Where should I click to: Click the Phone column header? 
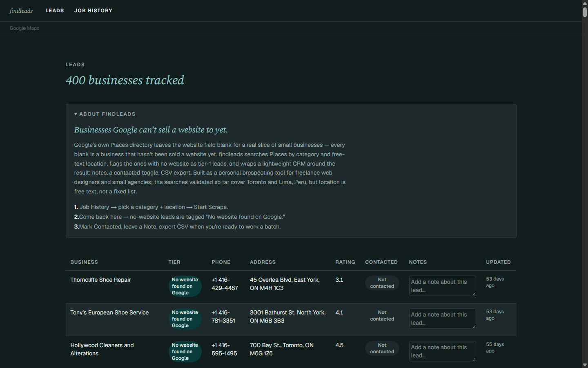tap(221, 262)
